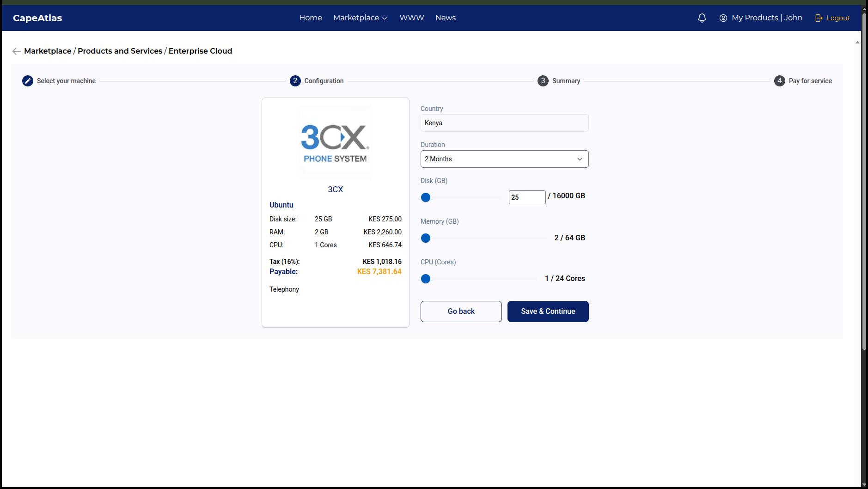Click the Logout icon
Viewport: 868px width, 489px height.
[x=819, y=18]
